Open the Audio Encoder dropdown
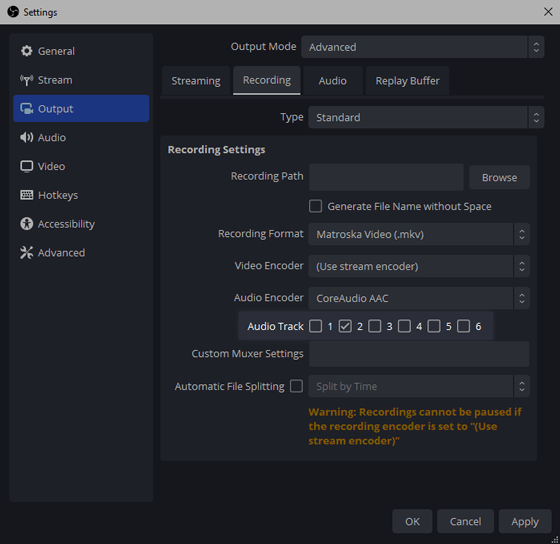 (419, 298)
